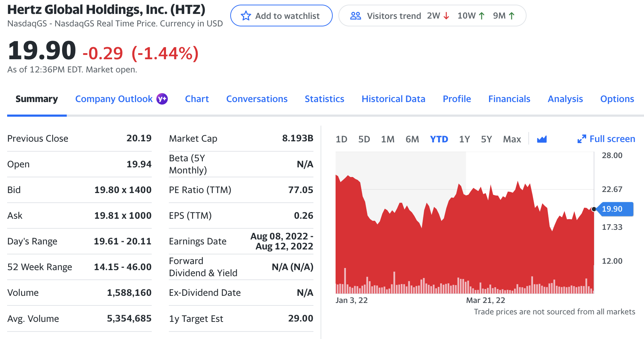
Task: Switch to the Historical Data tab
Action: pos(393,99)
